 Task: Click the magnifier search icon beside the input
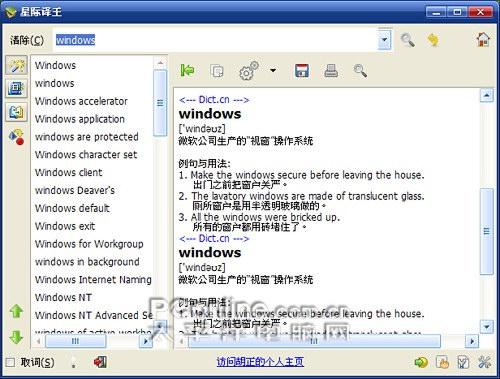click(x=408, y=40)
